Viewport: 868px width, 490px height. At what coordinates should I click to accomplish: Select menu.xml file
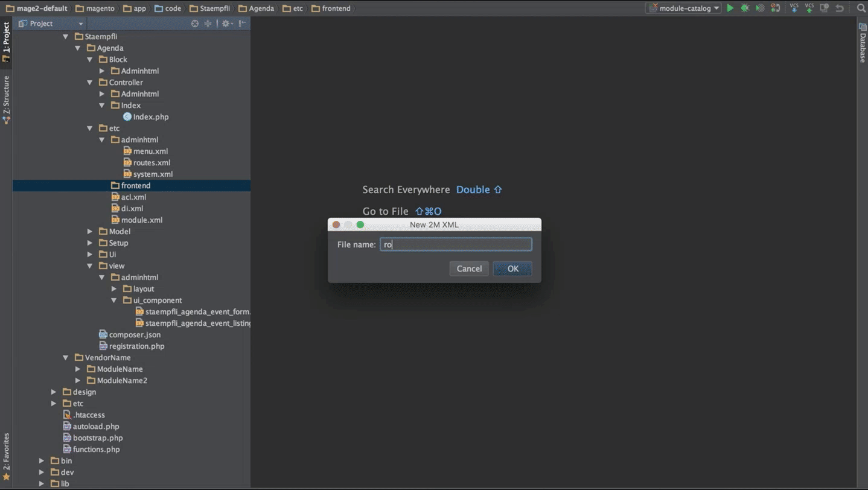(x=145, y=151)
